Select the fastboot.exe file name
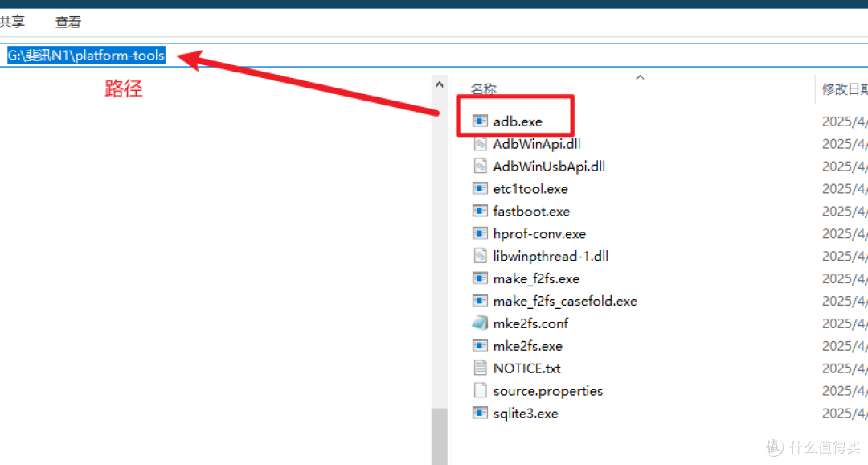 (531, 211)
